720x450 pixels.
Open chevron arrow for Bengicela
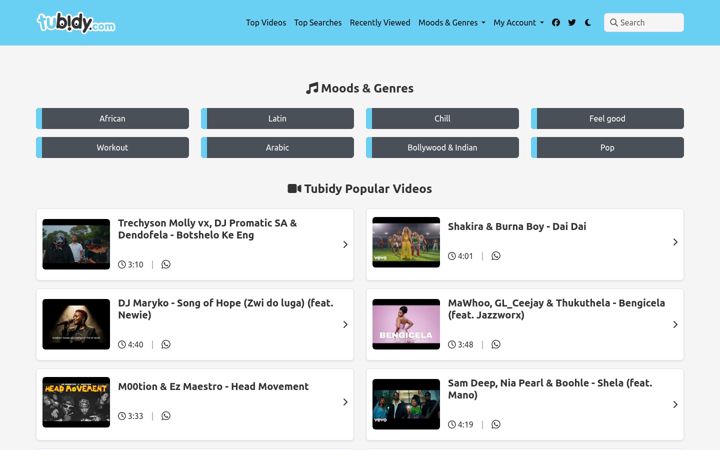pyautogui.click(x=675, y=325)
